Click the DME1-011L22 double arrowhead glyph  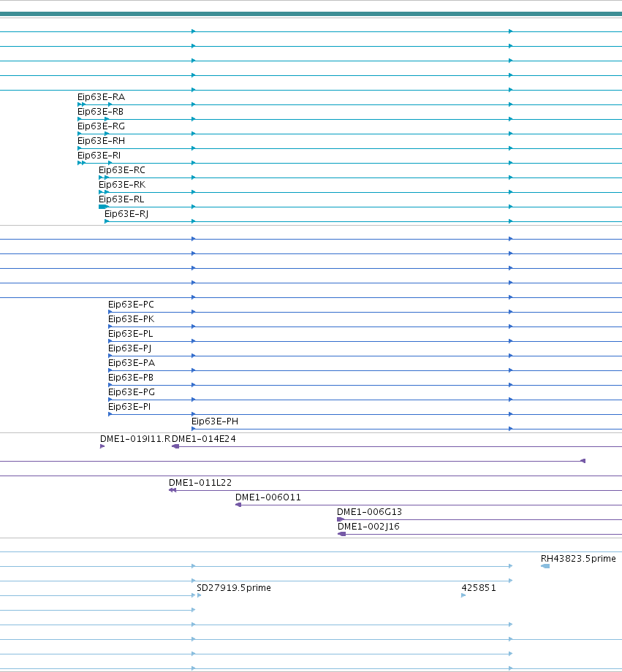tap(172, 490)
